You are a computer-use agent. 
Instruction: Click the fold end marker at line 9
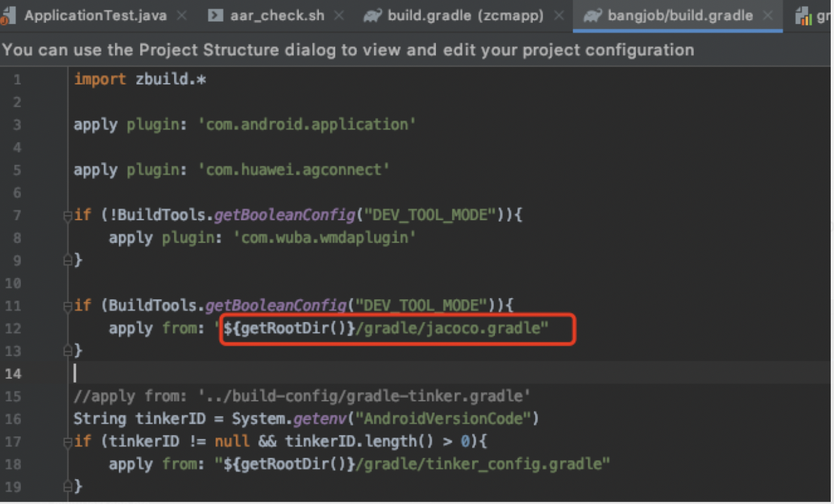(68, 260)
